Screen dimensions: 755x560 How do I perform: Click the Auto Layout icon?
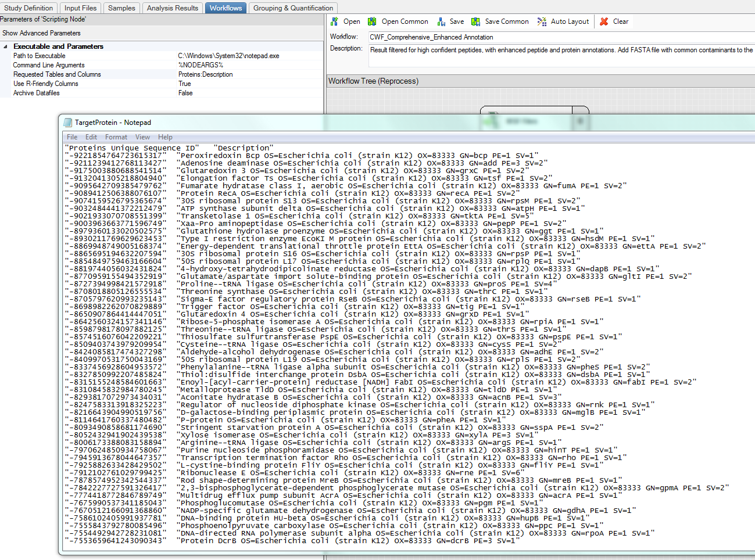542,21
